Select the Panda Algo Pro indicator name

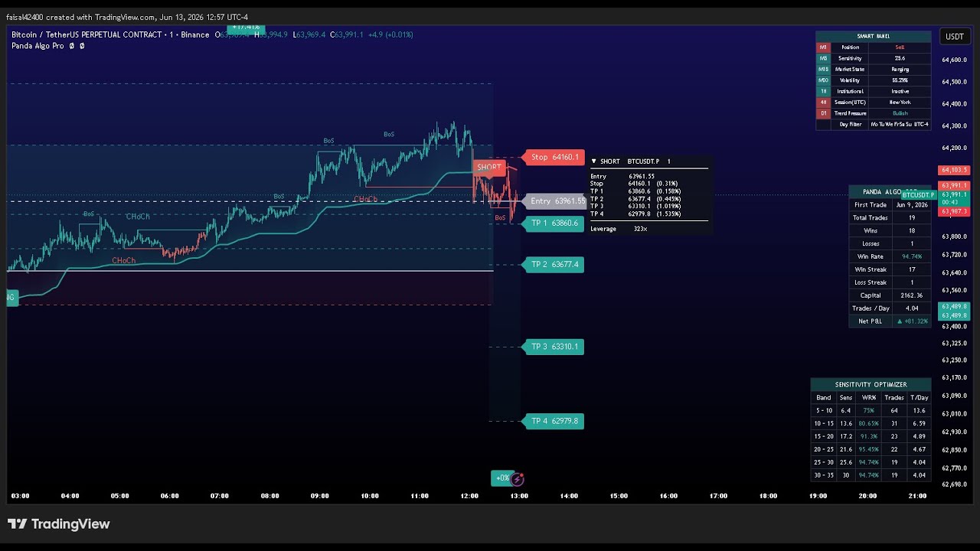(x=38, y=46)
